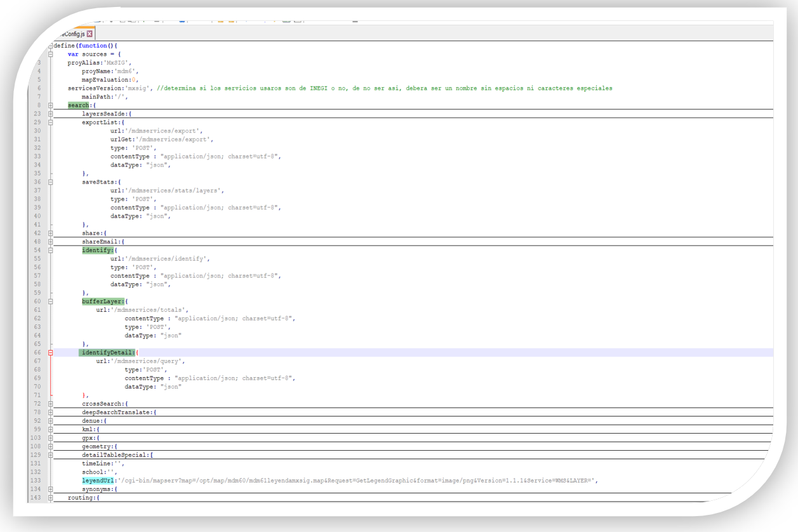798x532 pixels.
Task: Click url '/mdmservices/identify' line
Action: 160,259
